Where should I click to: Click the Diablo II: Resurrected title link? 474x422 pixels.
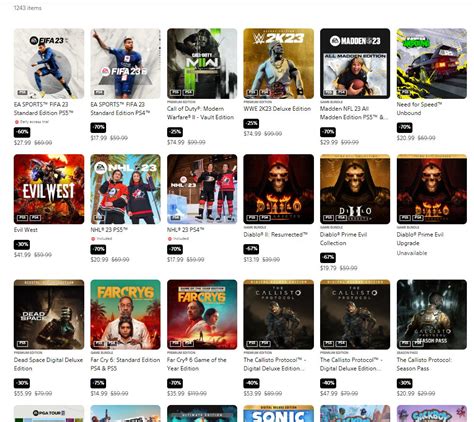(x=275, y=235)
